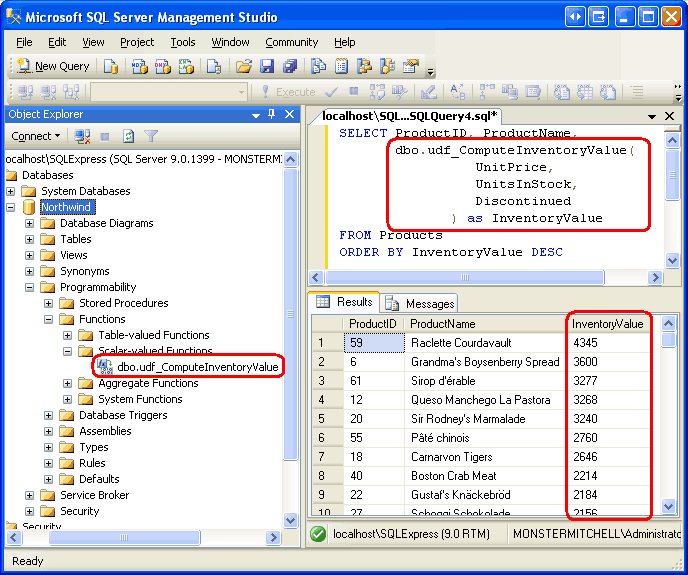Click the Save All icon in toolbar

click(288, 66)
